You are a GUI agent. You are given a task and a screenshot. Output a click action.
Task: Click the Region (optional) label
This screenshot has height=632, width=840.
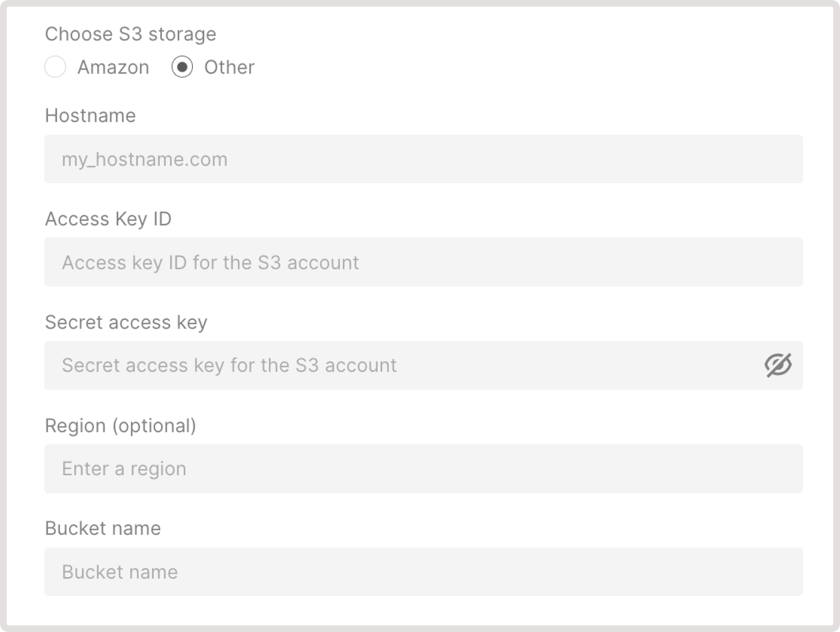[121, 425]
